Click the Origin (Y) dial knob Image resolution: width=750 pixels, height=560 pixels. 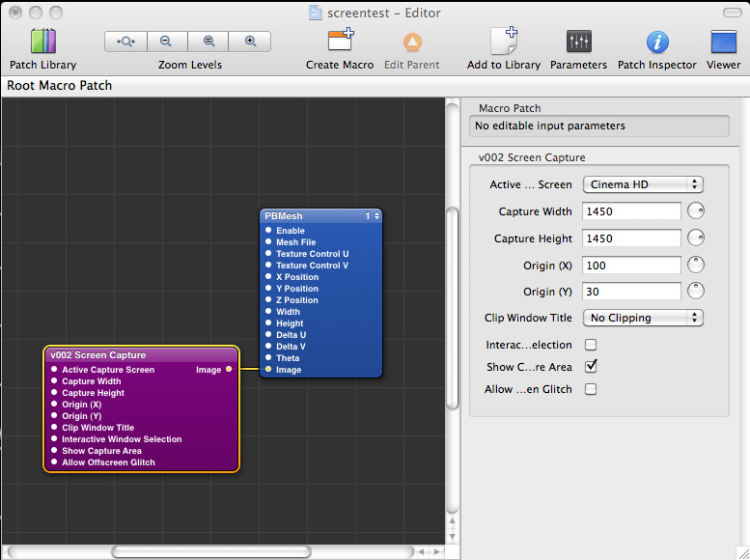point(696,291)
